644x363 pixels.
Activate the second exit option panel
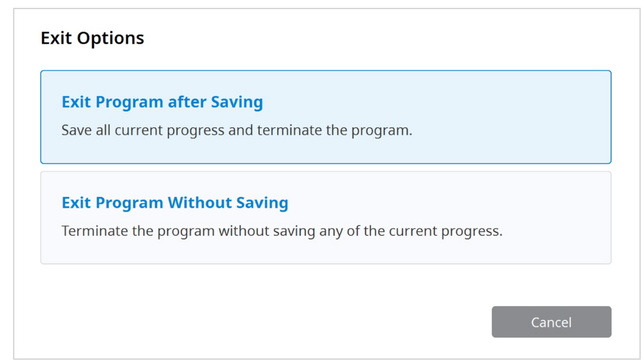(x=326, y=217)
